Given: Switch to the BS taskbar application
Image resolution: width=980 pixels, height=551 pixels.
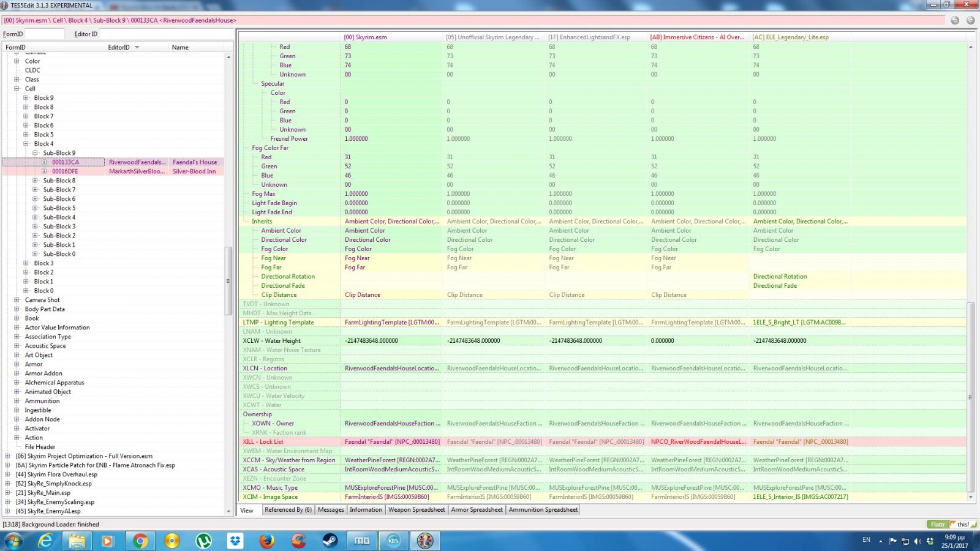Looking at the screenshot, I should click(393, 541).
